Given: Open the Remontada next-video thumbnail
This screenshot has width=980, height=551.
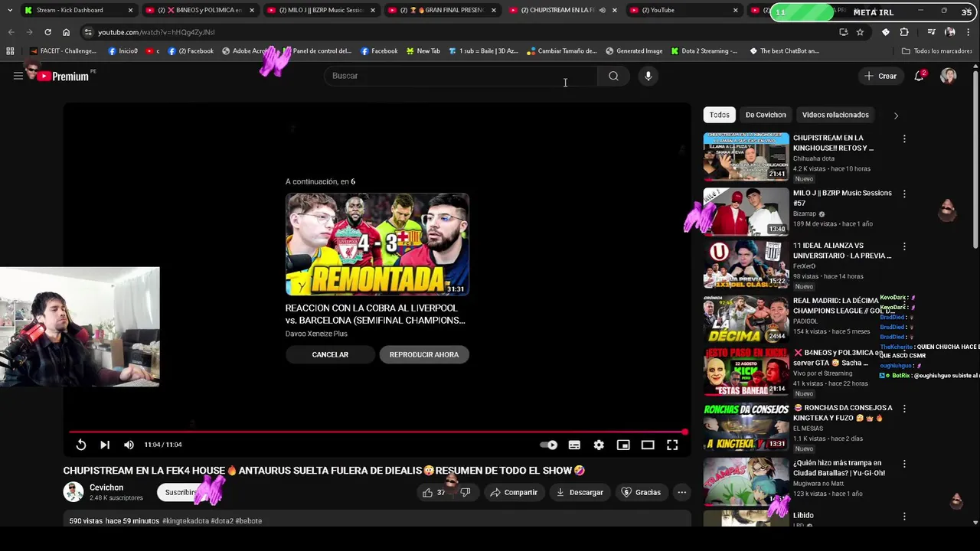Looking at the screenshot, I should (x=377, y=244).
